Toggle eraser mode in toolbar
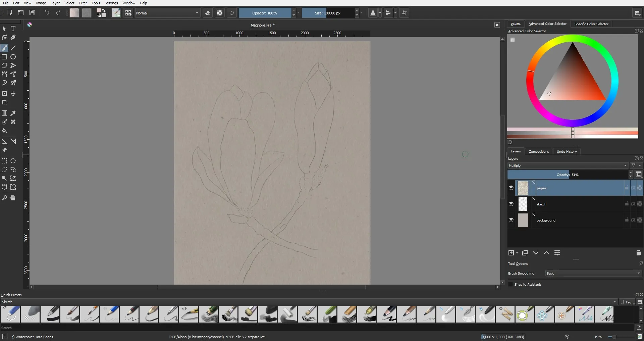The width and height of the screenshot is (644, 341). click(x=208, y=13)
